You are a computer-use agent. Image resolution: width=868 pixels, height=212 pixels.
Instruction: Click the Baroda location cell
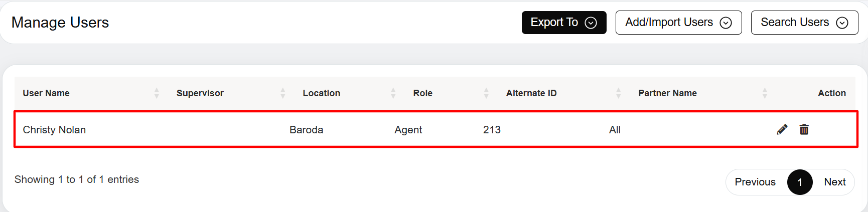coord(306,130)
